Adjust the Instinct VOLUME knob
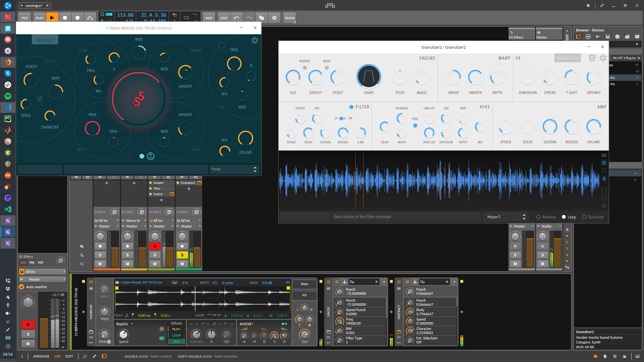 point(245,139)
